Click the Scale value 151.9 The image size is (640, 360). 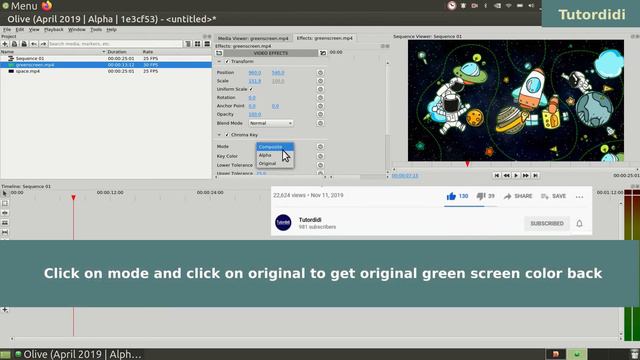(255, 81)
